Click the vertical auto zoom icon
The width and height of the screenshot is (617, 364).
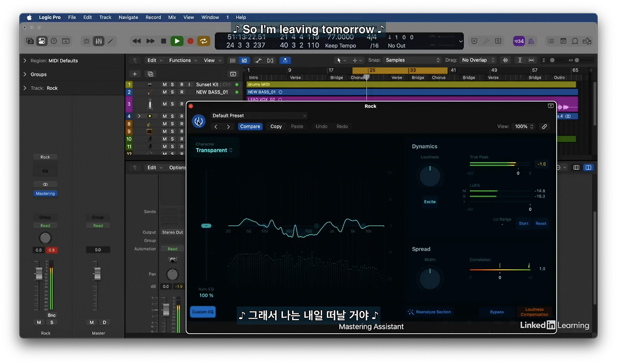click(x=520, y=60)
